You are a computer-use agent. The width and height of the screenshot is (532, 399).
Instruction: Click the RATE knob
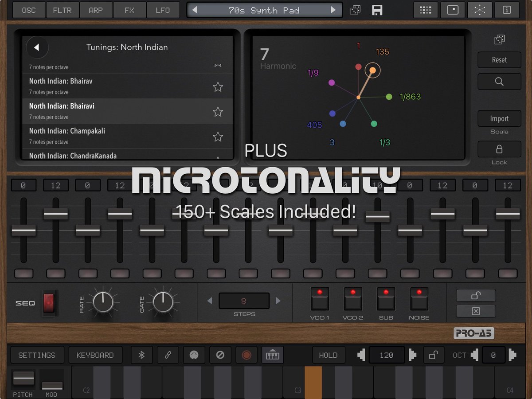103,302
